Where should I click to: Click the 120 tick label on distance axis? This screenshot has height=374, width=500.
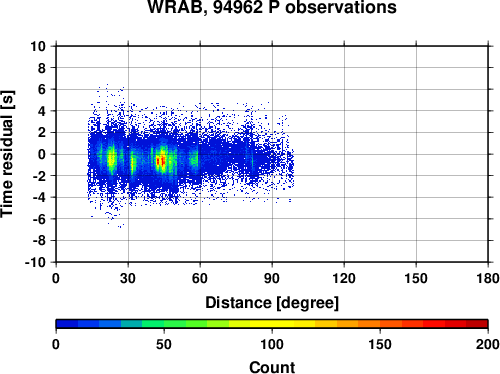pyautogui.click(x=344, y=278)
